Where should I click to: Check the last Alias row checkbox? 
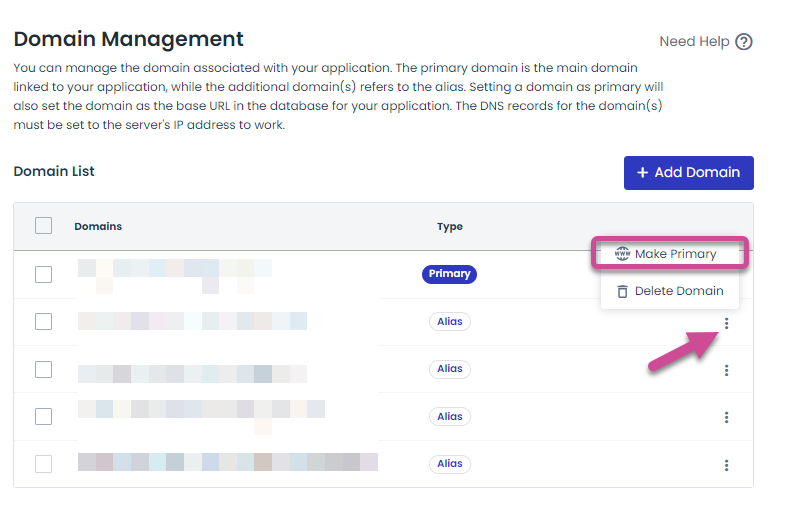tap(44, 464)
